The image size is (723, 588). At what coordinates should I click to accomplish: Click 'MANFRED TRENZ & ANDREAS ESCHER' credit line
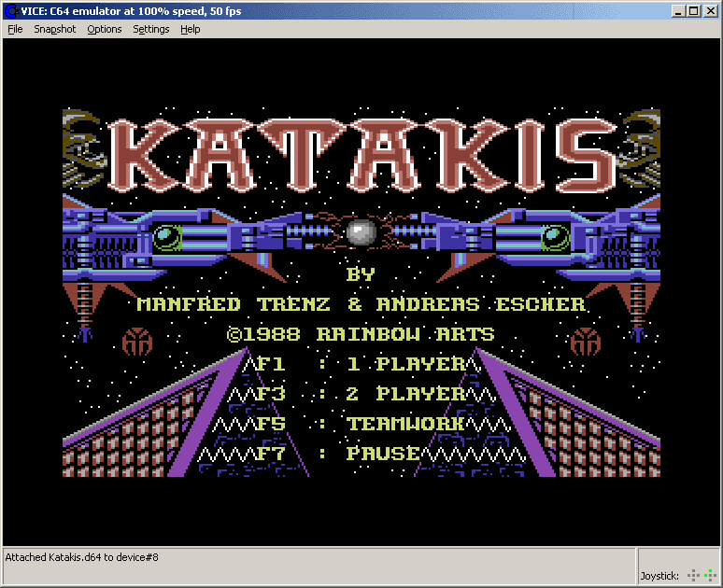tap(361, 304)
